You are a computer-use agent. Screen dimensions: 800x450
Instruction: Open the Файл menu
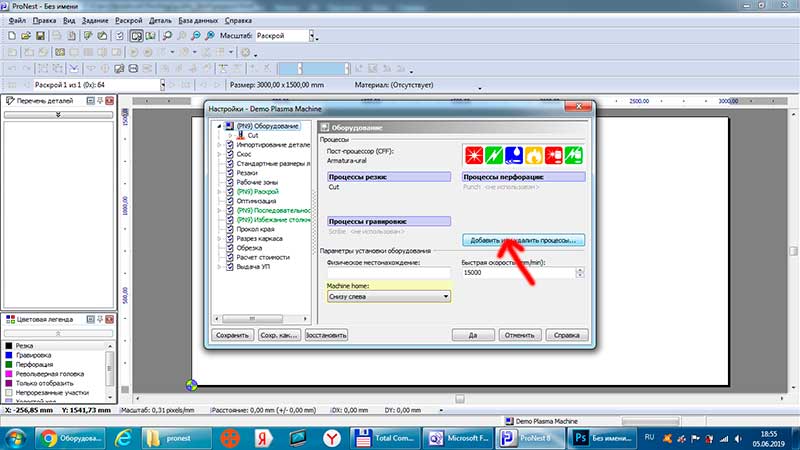coord(17,20)
